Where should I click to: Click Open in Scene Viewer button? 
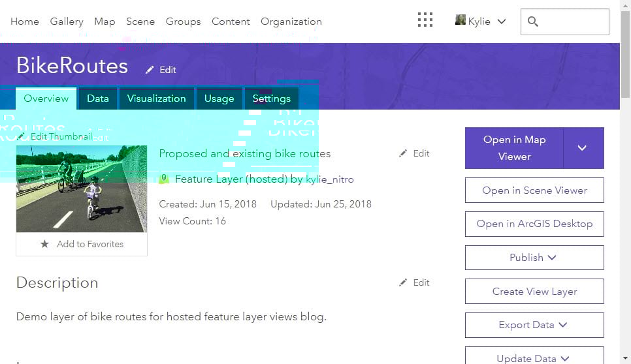(x=534, y=190)
